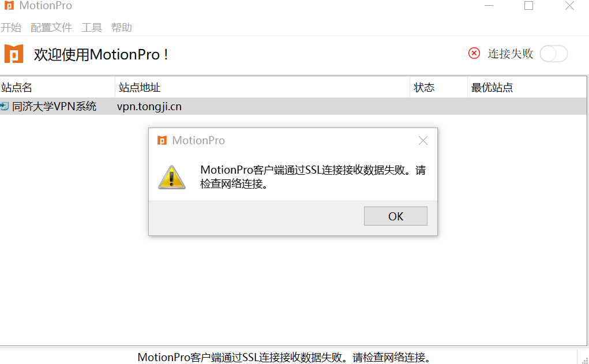The width and height of the screenshot is (589, 364).
Task: Open the 配置文件 menu
Action: tap(51, 28)
